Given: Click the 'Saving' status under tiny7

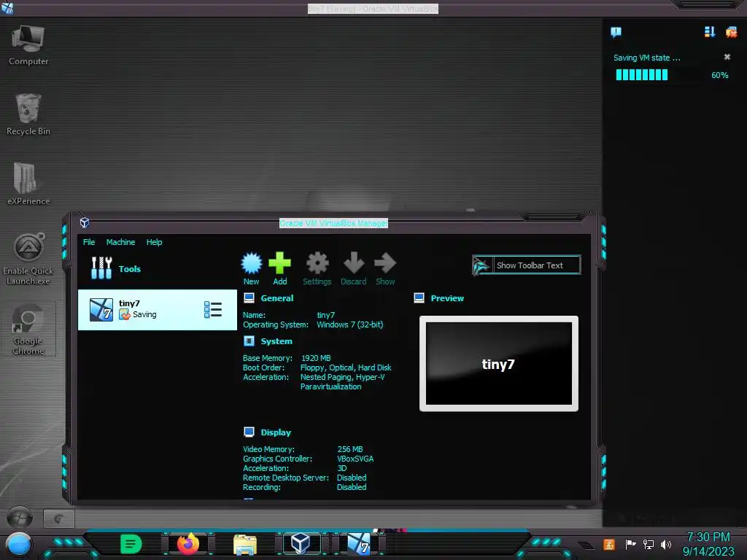Looking at the screenshot, I should point(144,314).
